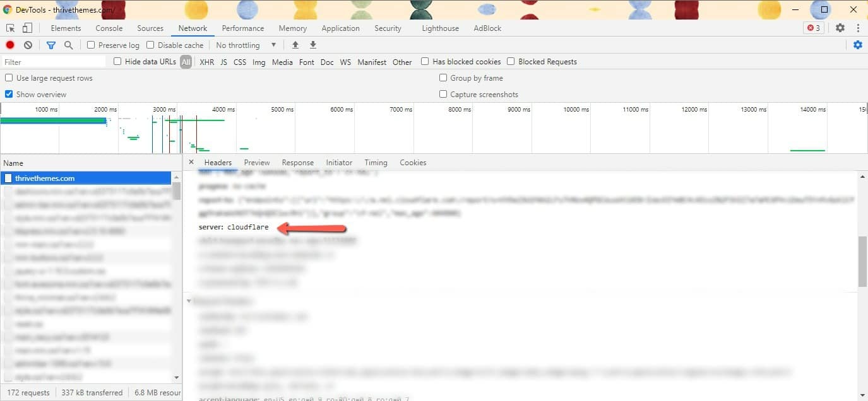Open DevTools settings gear
Image resolution: width=868 pixels, height=401 pixels.
pos(840,28)
